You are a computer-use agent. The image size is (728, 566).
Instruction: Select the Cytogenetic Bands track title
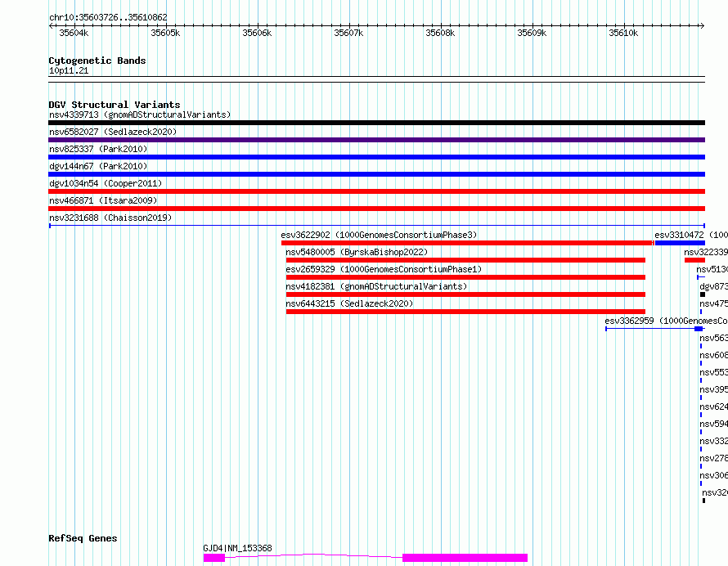point(97,61)
